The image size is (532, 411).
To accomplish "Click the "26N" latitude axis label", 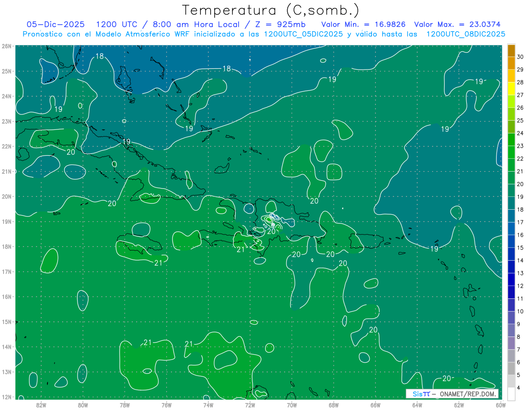I will coord(7,46).
